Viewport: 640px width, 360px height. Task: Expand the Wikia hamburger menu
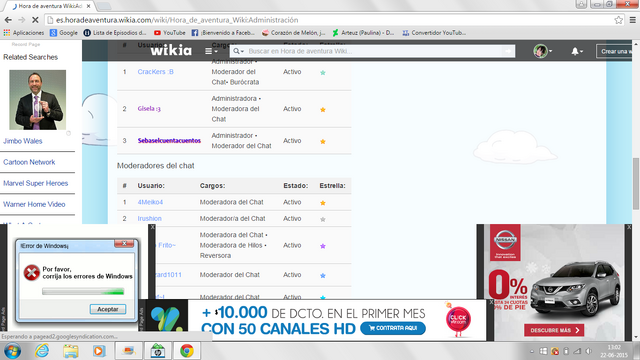(211, 51)
